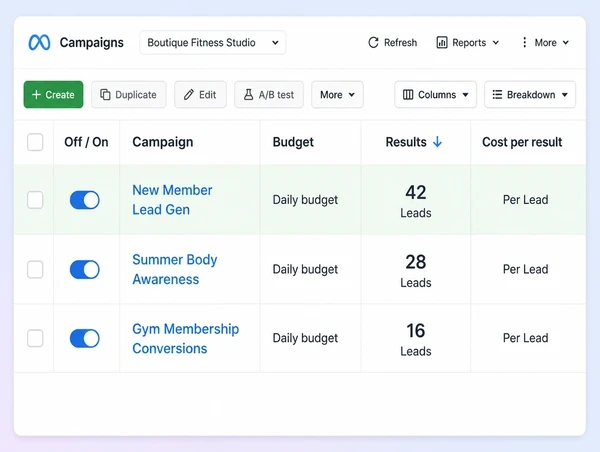Open the Summer Body Awareness campaign
The height and width of the screenshot is (452, 600).
click(175, 269)
